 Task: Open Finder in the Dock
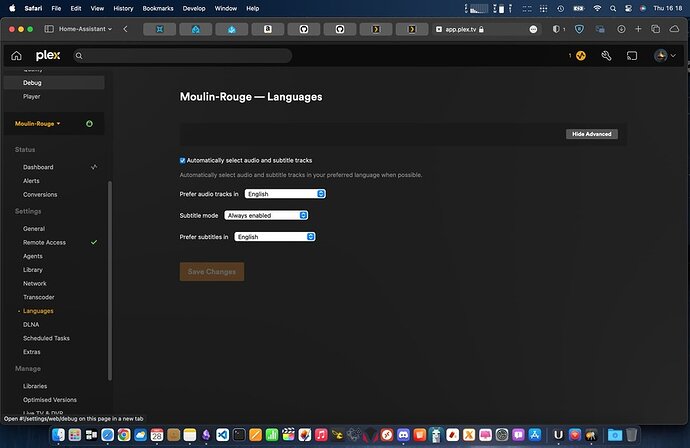point(58,435)
